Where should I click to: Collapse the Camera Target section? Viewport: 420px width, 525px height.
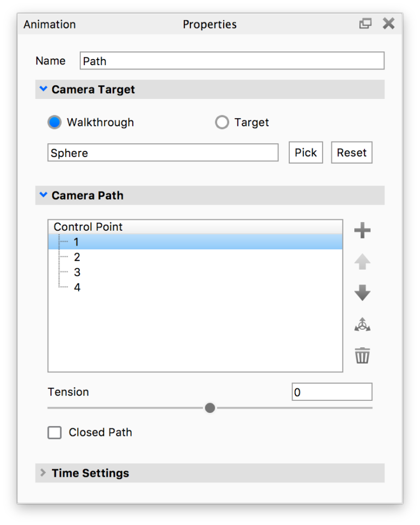[43, 89]
